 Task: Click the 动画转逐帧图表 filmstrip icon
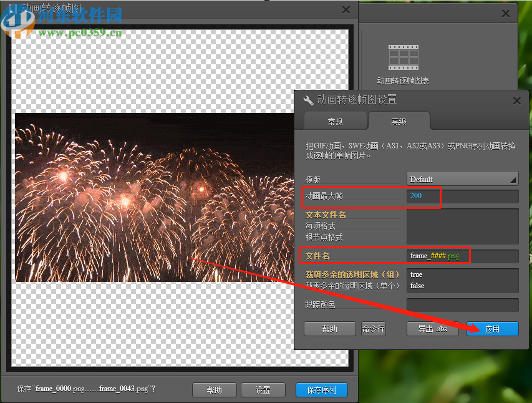(403, 57)
